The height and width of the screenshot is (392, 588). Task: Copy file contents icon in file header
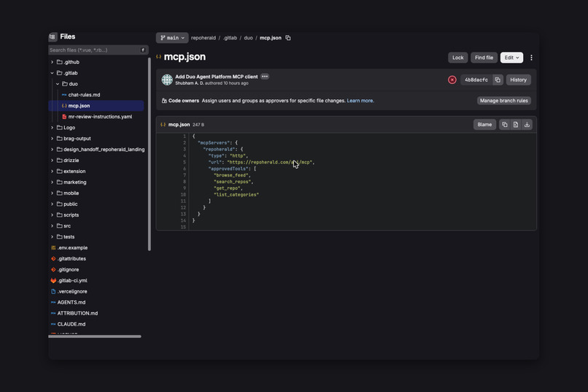(505, 125)
